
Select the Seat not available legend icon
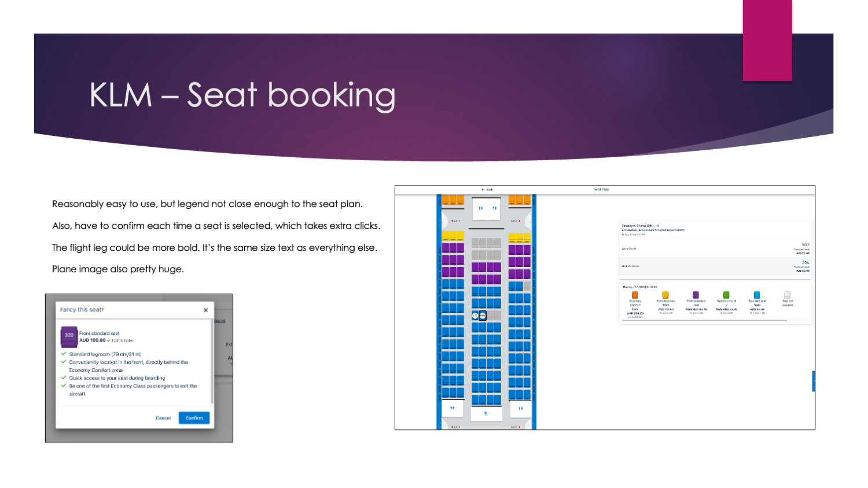(x=788, y=295)
